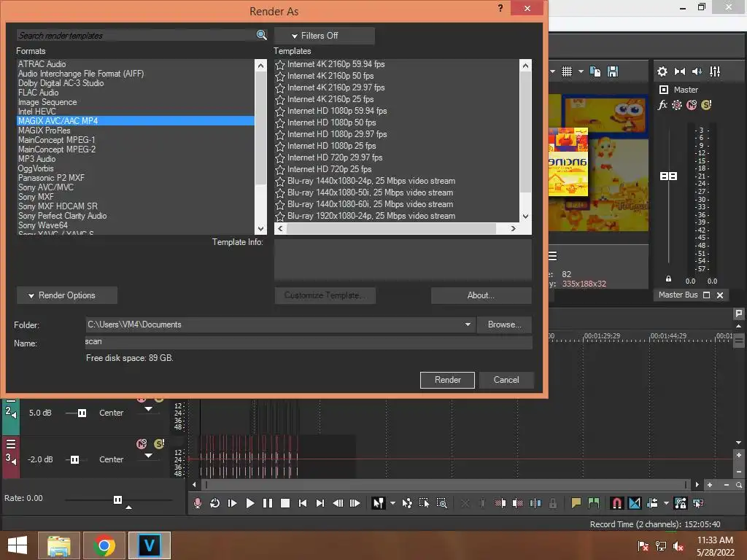Copy preview snapshot to clipboard
Viewport: 747px width, 560px height.
point(595,71)
